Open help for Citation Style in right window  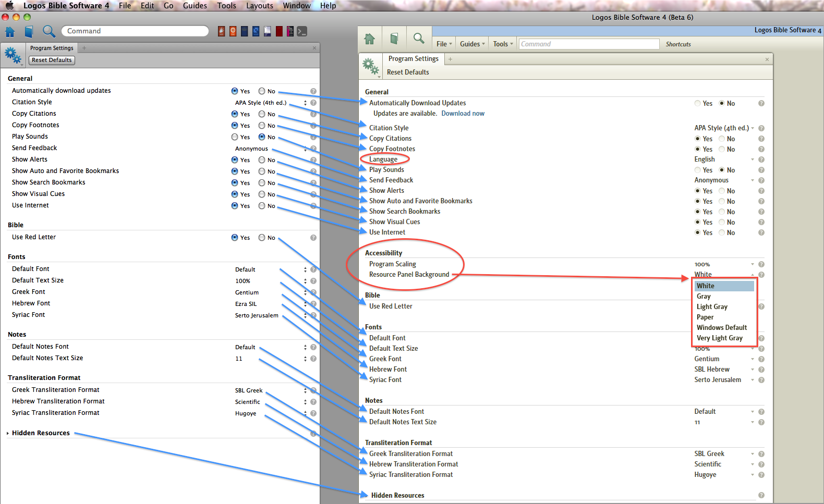click(761, 128)
